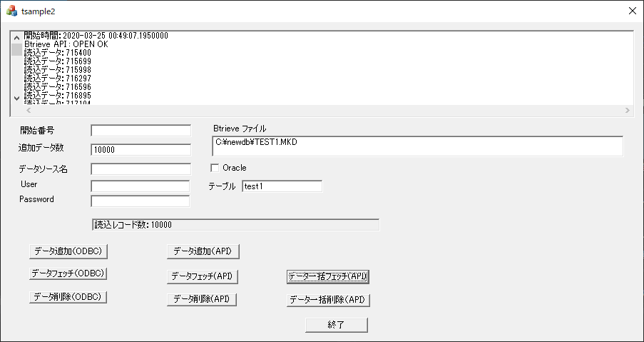Click the tsample2 app icon in title bar
The width and height of the screenshot is (644, 342).
pyautogui.click(x=12, y=11)
